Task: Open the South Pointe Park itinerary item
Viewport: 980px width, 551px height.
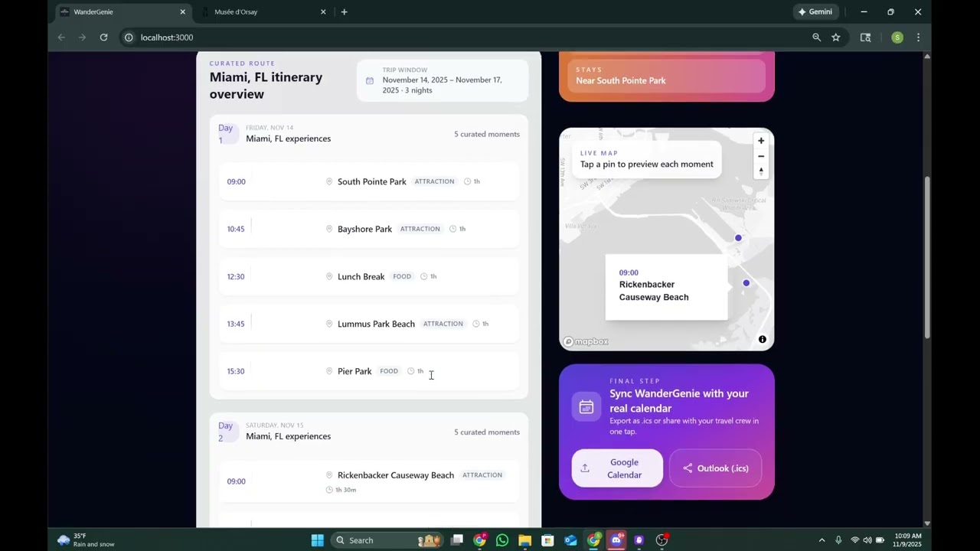Action: [x=368, y=181]
